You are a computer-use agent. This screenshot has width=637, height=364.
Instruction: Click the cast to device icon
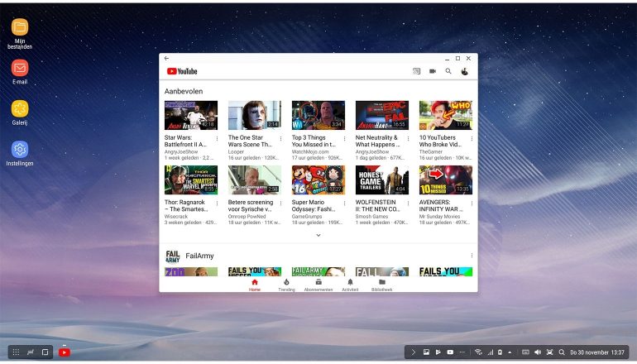click(416, 72)
